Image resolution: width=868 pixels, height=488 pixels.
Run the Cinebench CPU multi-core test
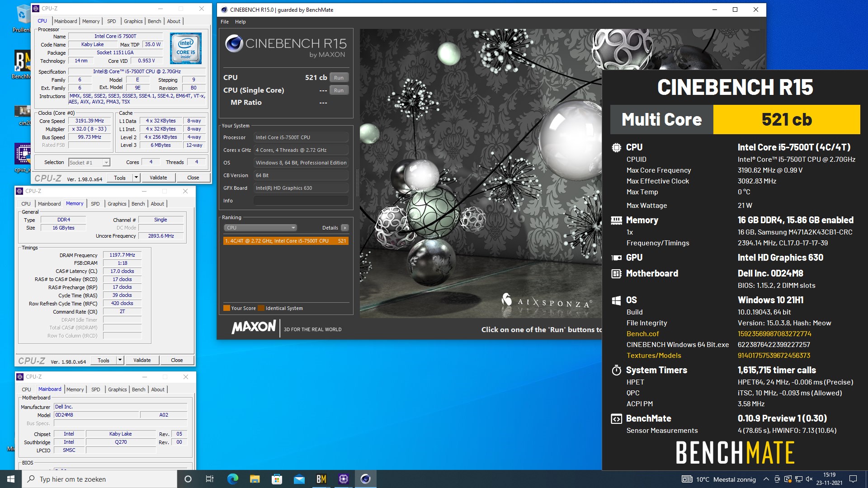(339, 78)
